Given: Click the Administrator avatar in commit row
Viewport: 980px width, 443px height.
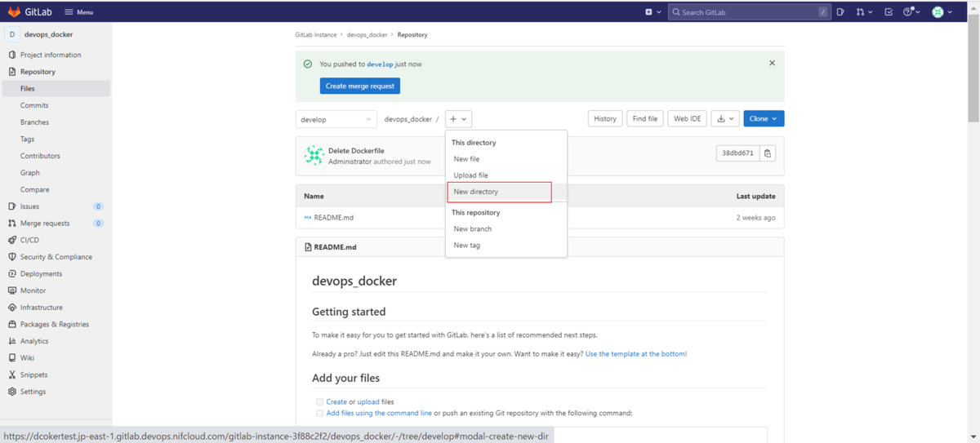Looking at the screenshot, I should (314, 156).
